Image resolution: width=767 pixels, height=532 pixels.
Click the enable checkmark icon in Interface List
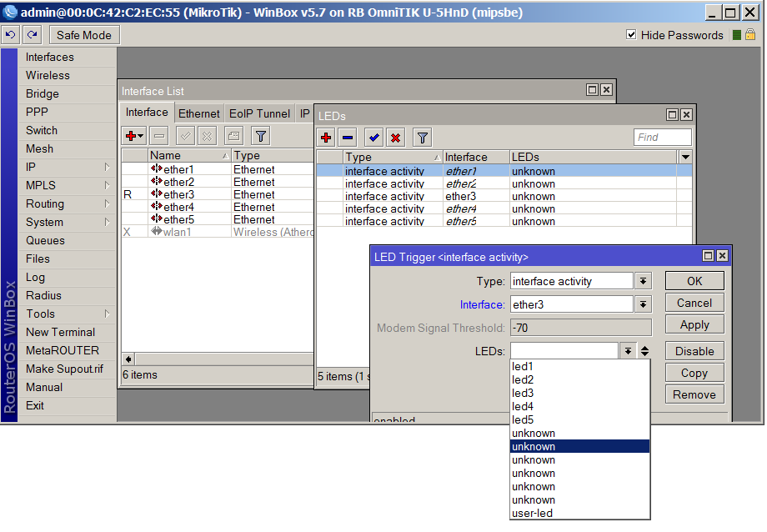pyautogui.click(x=185, y=136)
